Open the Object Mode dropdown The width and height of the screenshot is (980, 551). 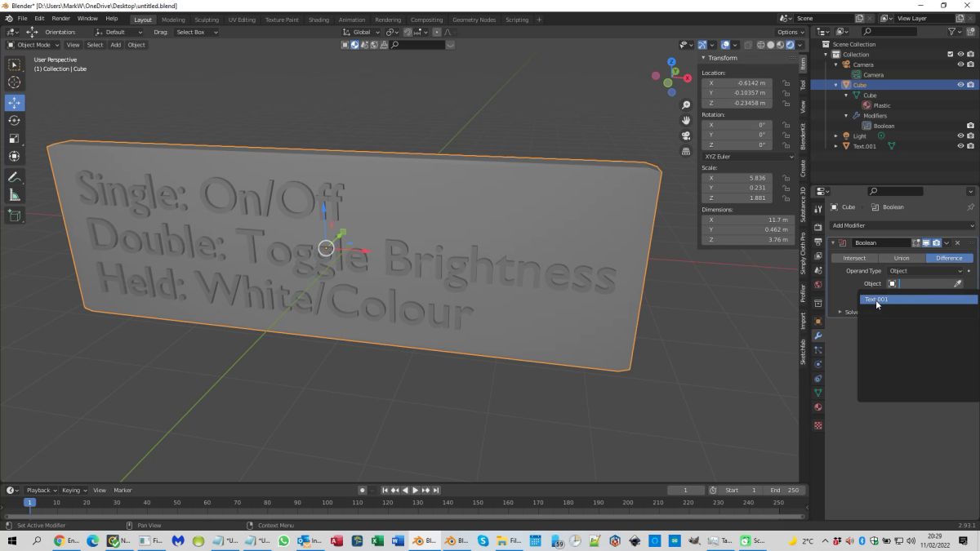[x=33, y=45]
